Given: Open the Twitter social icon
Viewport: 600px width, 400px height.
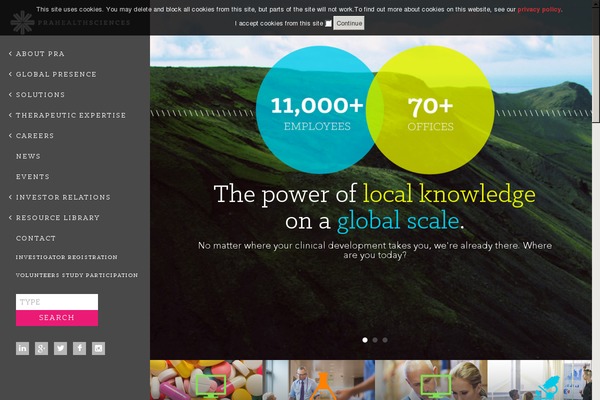Looking at the screenshot, I should 60,348.
